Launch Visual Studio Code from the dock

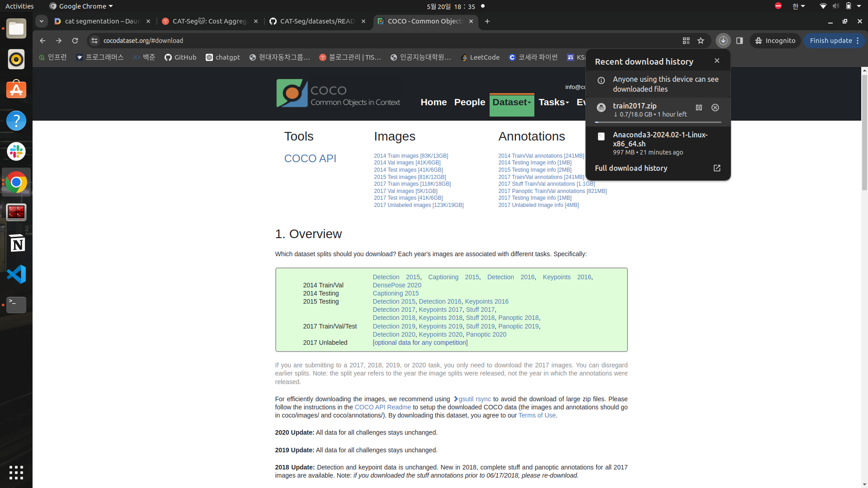click(x=16, y=274)
